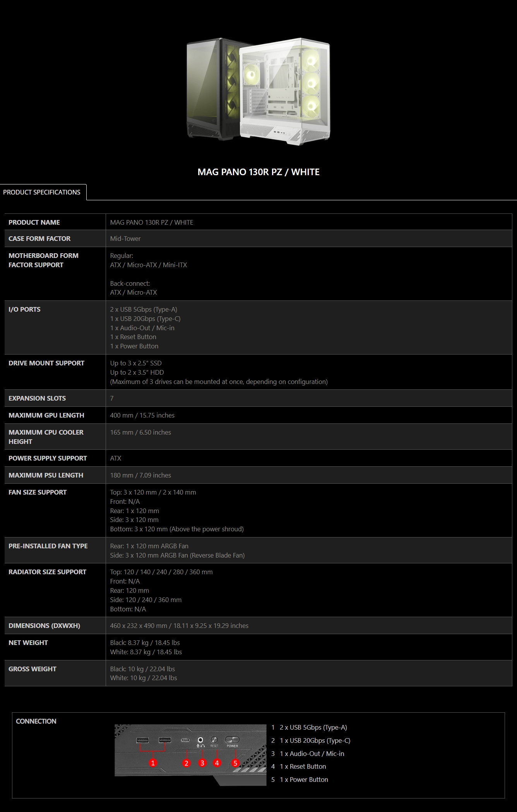Click the CONNECTION section heading
This screenshot has width=517, height=812.
[36, 721]
